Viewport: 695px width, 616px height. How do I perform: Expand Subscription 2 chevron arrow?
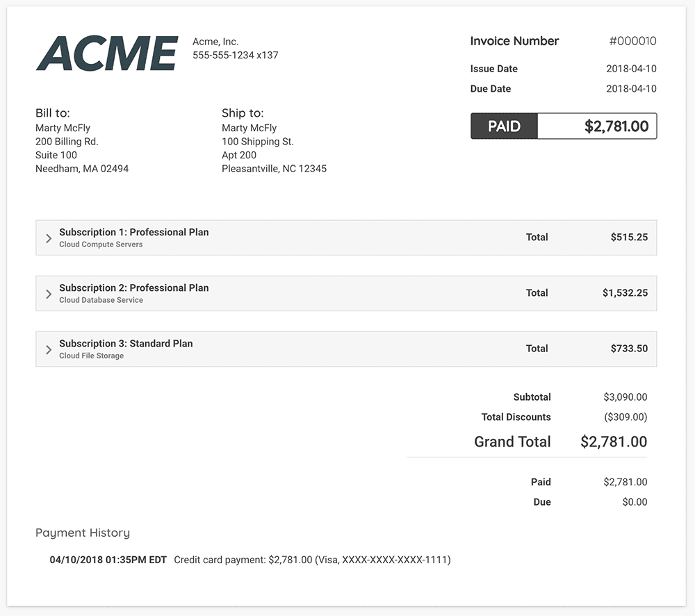pyautogui.click(x=49, y=294)
